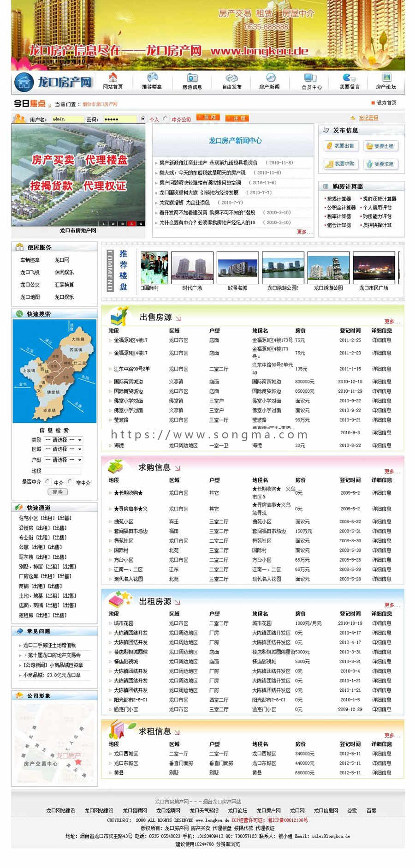Image resolution: width=415 pixels, height=868 pixels.
Task: Click the 登陆 login button
Action: click(208, 117)
